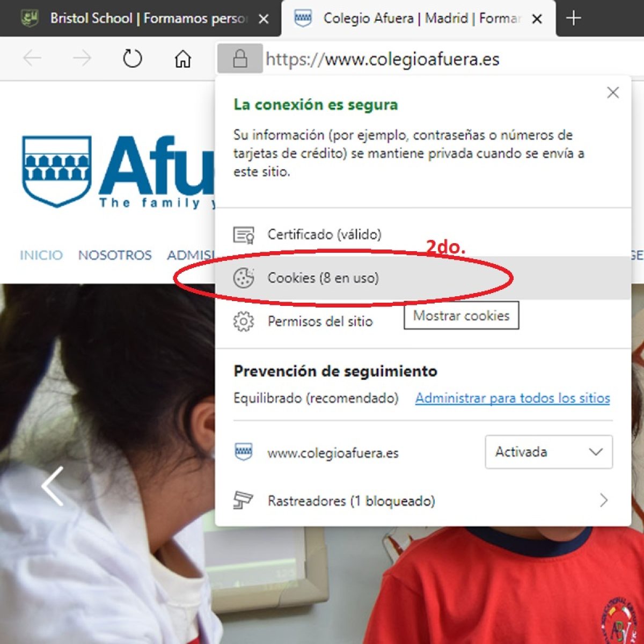Expand Rastreadores (1 bloqueado) chevron

click(603, 501)
